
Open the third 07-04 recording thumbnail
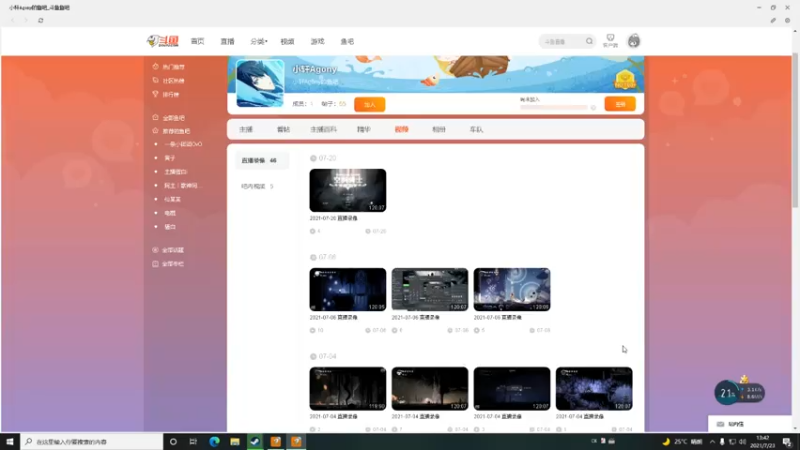tap(512, 388)
